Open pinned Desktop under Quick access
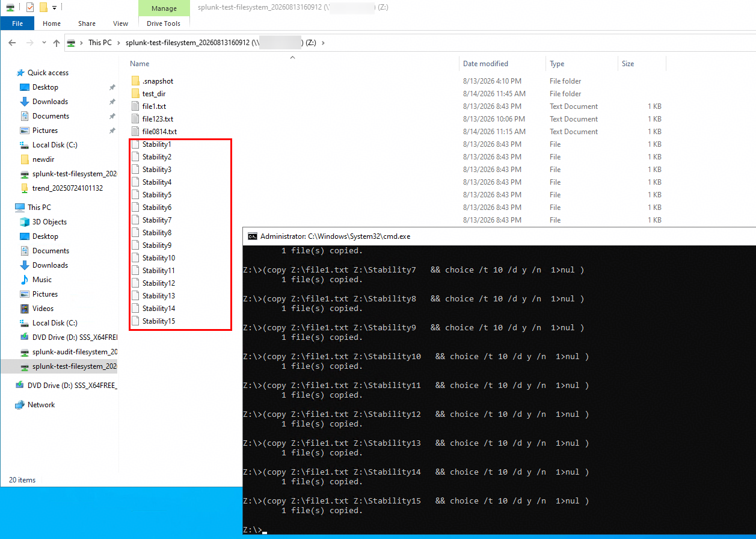 (x=45, y=87)
